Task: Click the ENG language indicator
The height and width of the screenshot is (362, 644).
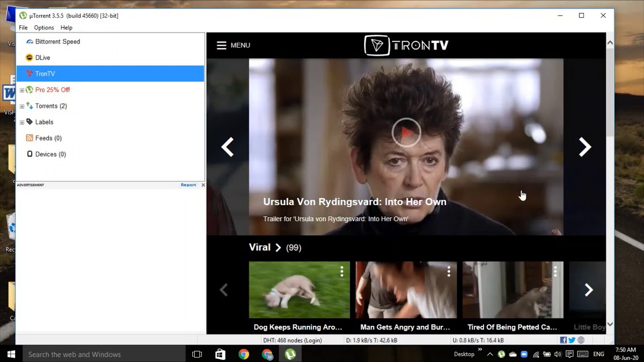Action: click(x=599, y=354)
